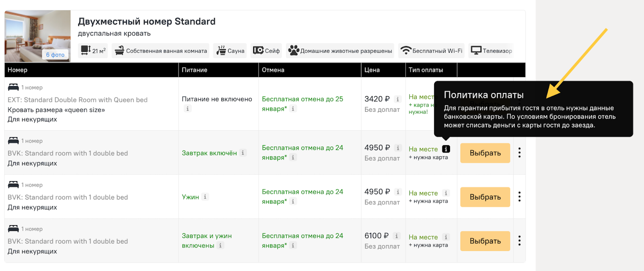Click Двухместный номер Standard room title
Screen dimensions: 644x271
[147, 21]
